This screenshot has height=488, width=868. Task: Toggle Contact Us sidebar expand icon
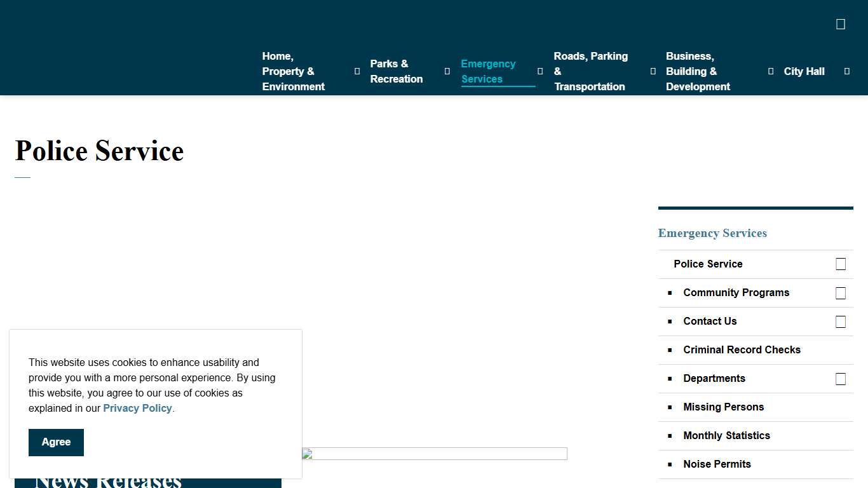pyautogui.click(x=840, y=322)
